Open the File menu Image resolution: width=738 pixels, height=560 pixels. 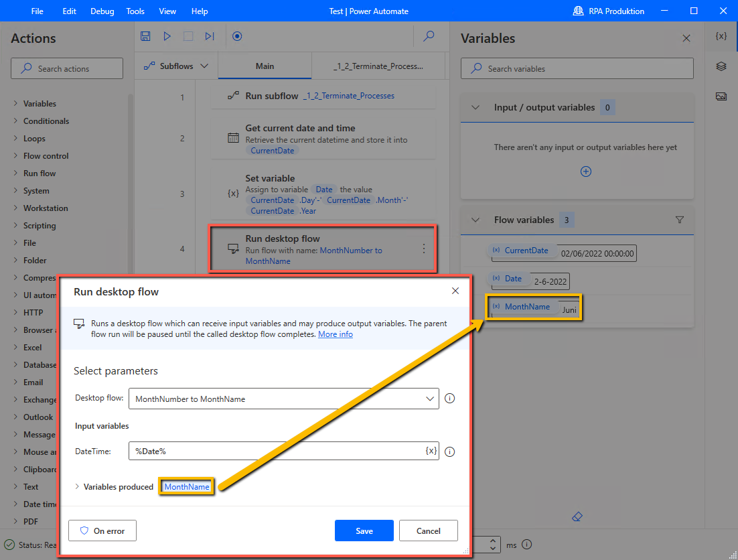click(x=38, y=11)
